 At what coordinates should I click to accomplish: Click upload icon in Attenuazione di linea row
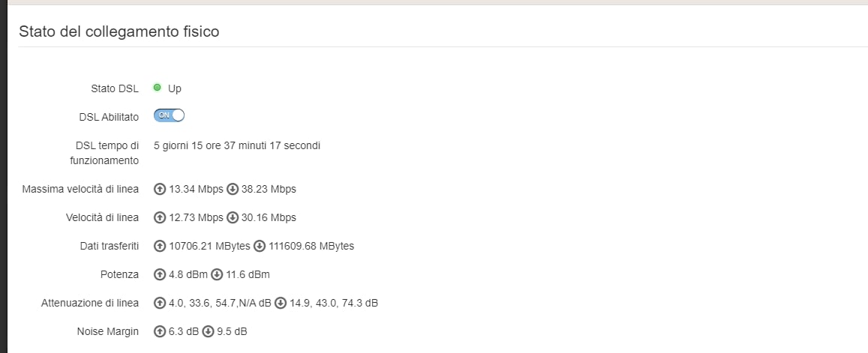(x=160, y=304)
